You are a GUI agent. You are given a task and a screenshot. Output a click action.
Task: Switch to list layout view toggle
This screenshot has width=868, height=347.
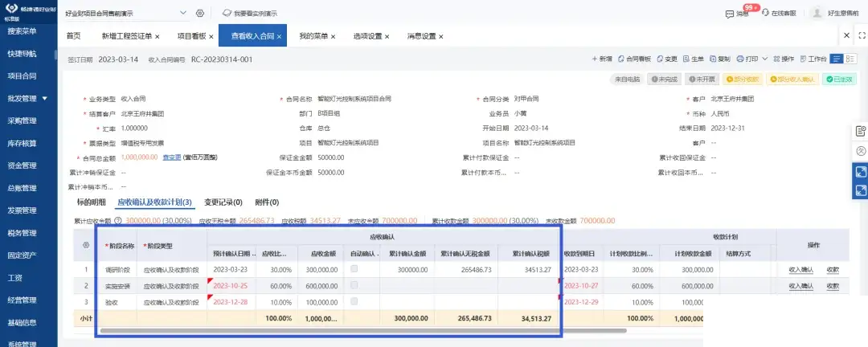click(x=837, y=59)
